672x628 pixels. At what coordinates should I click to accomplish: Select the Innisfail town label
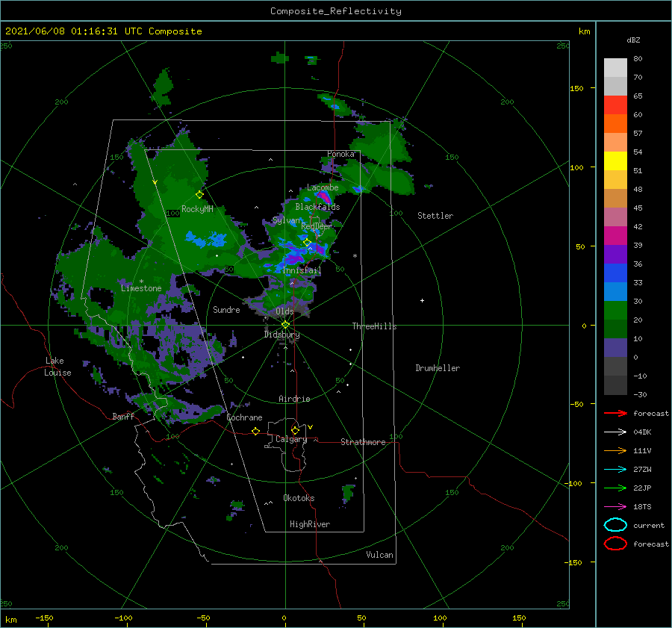click(302, 270)
